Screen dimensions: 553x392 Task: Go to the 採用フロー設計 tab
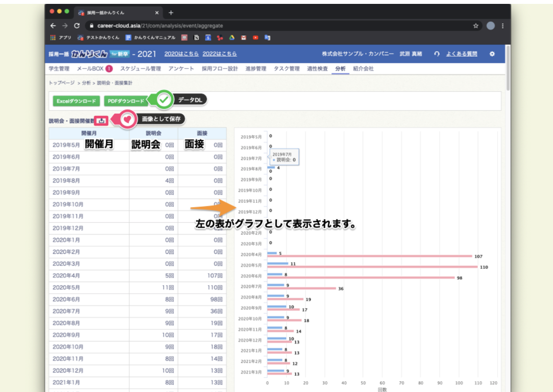[x=220, y=69]
